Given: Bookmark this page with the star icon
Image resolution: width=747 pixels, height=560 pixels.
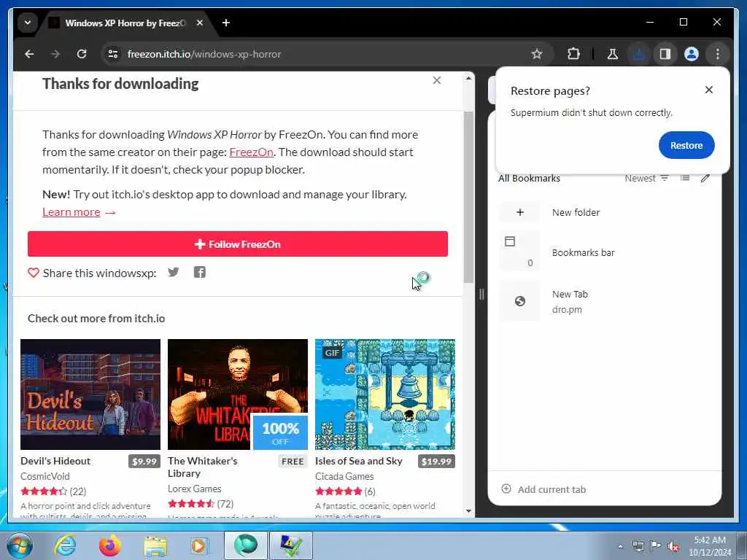Looking at the screenshot, I should [x=537, y=54].
